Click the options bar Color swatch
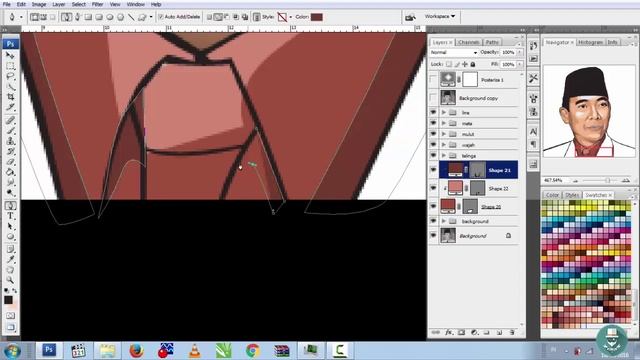Viewport: 640px width, 360px height. [x=317, y=17]
